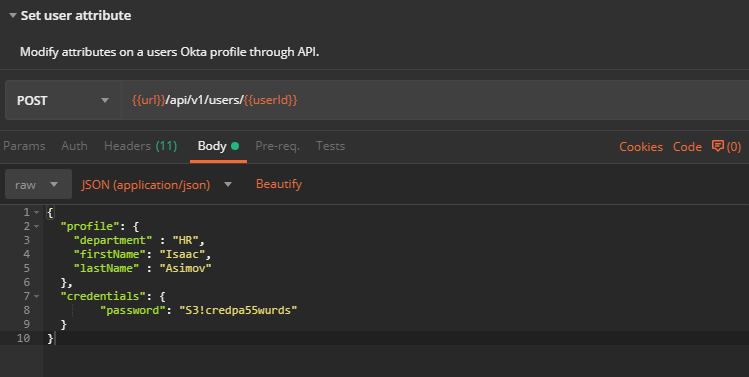Image resolution: width=749 pixels, height=377 pixels.
Task: Click the request description text
Action: click(x=170, y=52)
